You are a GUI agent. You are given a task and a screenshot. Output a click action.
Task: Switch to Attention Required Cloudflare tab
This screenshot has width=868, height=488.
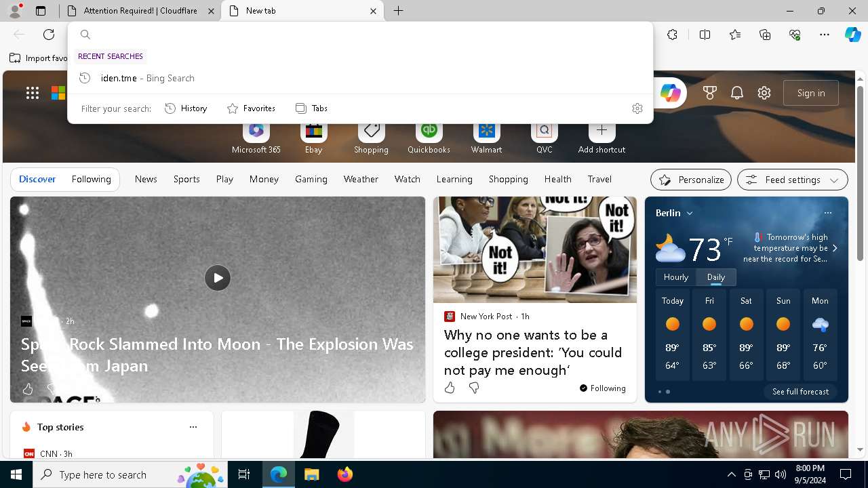[139, 11]
